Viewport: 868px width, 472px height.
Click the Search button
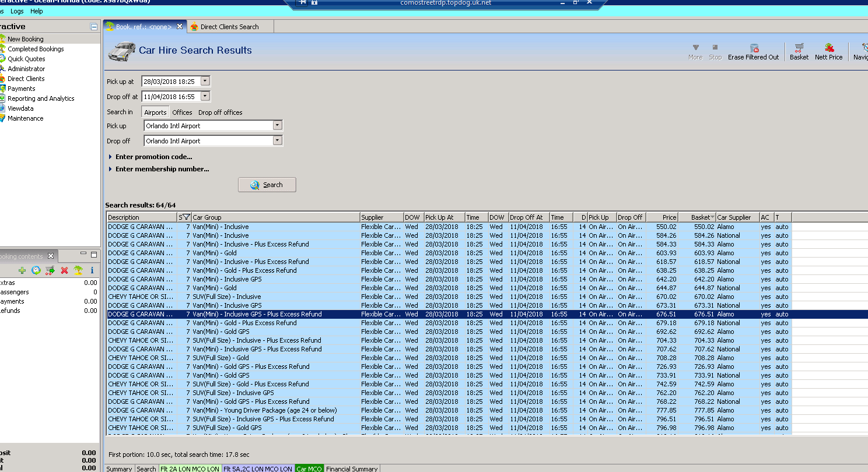coord(267,185)
